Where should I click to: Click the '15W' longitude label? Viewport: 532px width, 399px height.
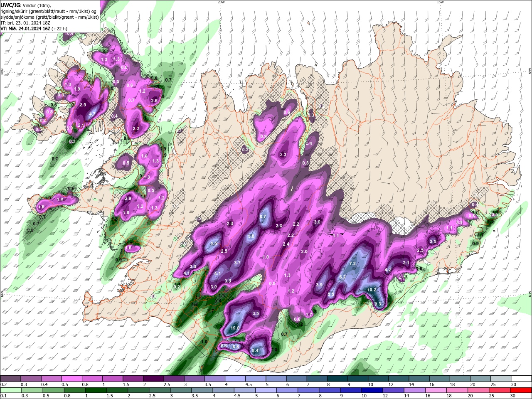(x=440, y=2)
